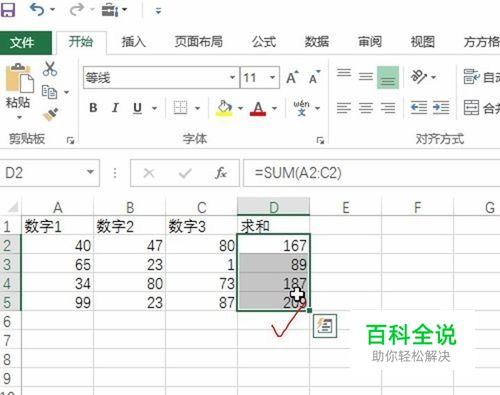Select column D header
The image size is (500, 395).
pos(273,207)
